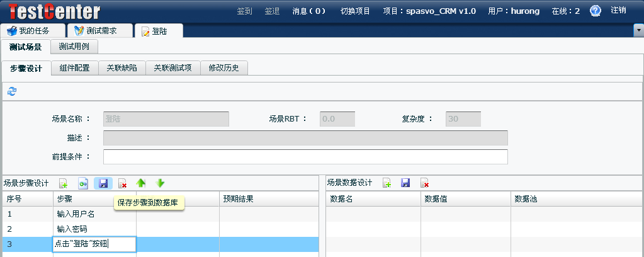Expand the tab list dropdown arrow
The height and width of the screenshot is (257, 644).
pos(637,30)
